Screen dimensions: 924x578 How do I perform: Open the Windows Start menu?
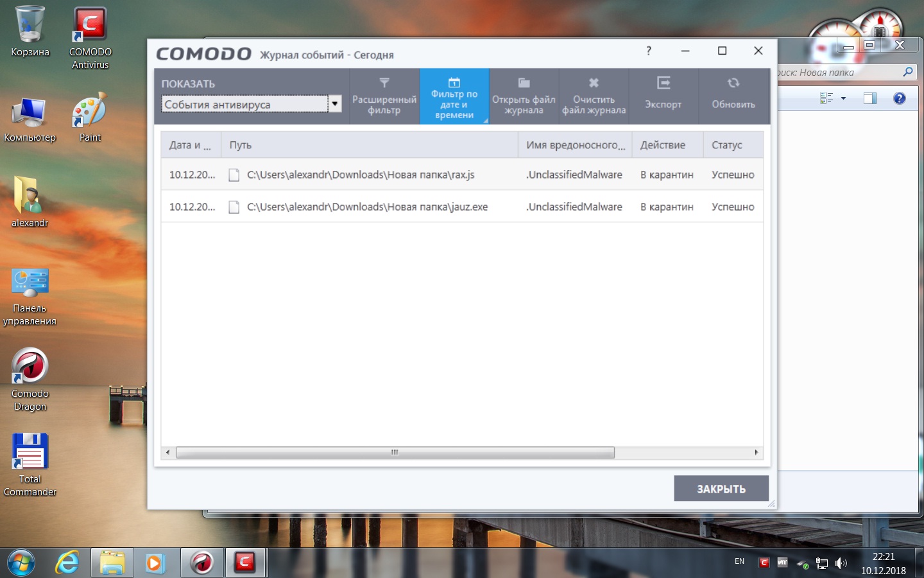[21, 563]
